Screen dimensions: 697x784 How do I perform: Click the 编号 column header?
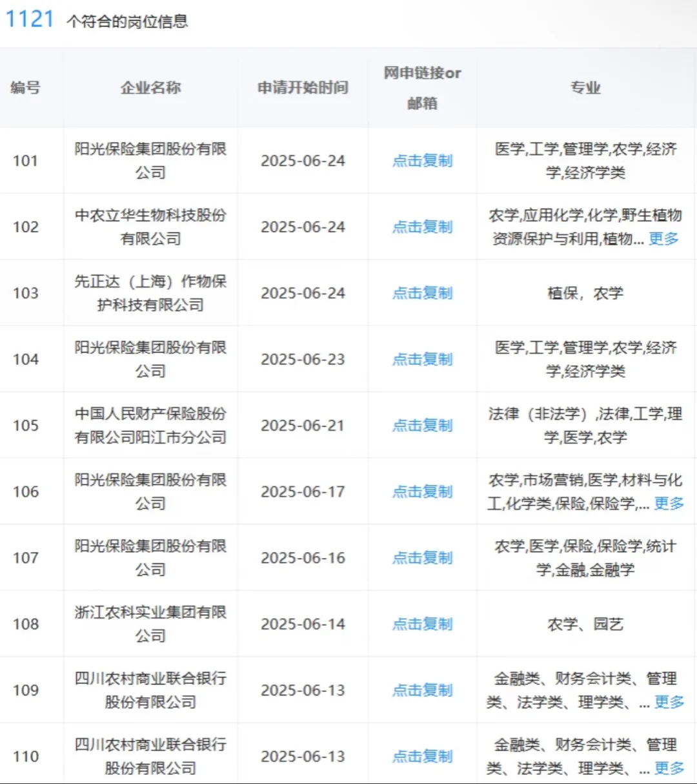[x=26, y=88]
